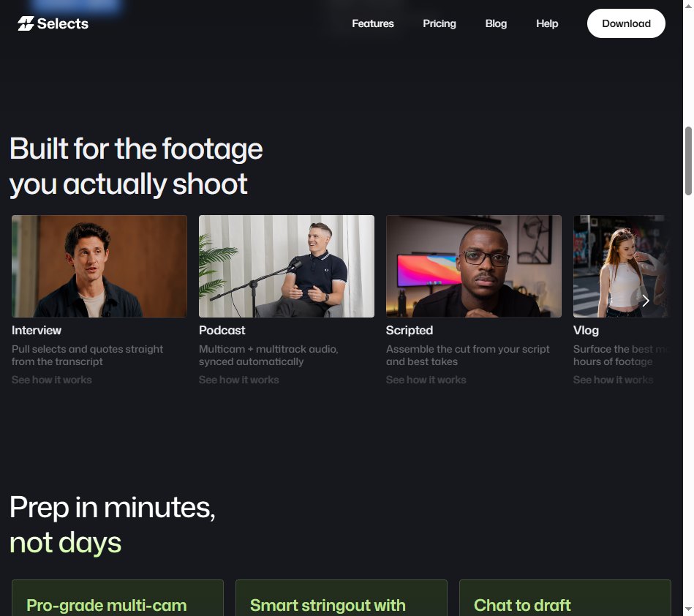
Task: Open the Smart stringout card
Action: (x=342, y=598)
